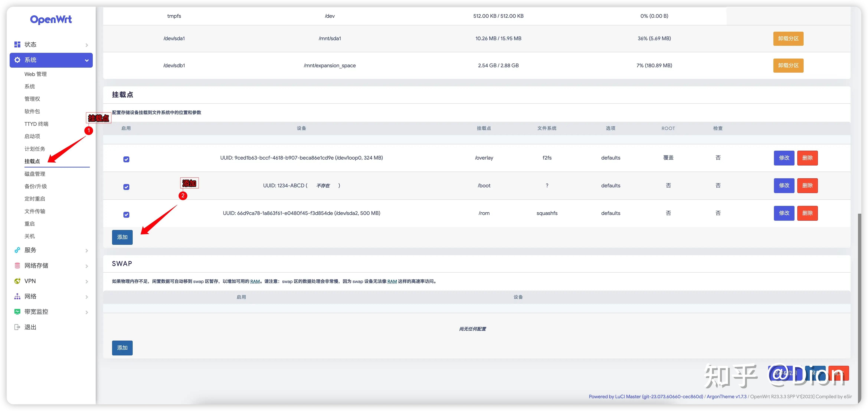Viewport: 868px width, 411px height.
Task: Expand the 网络存储 menu arrow
Action: [87, 266]
